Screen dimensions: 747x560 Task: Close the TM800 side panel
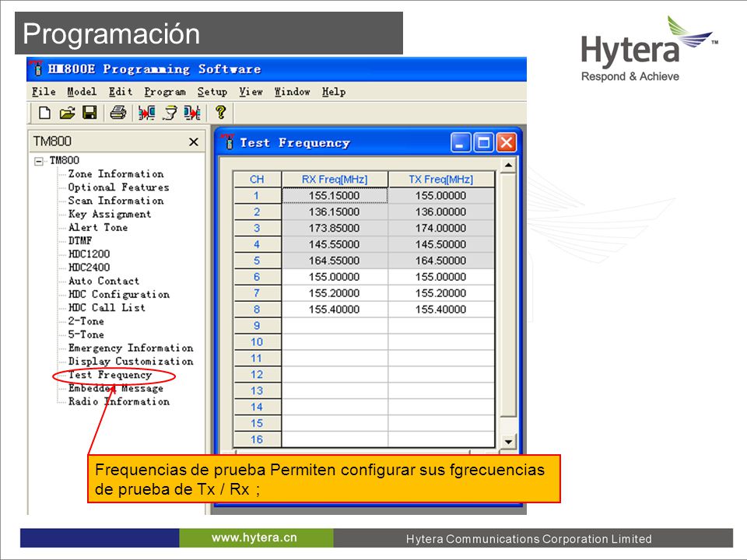(x=194, y=142)
